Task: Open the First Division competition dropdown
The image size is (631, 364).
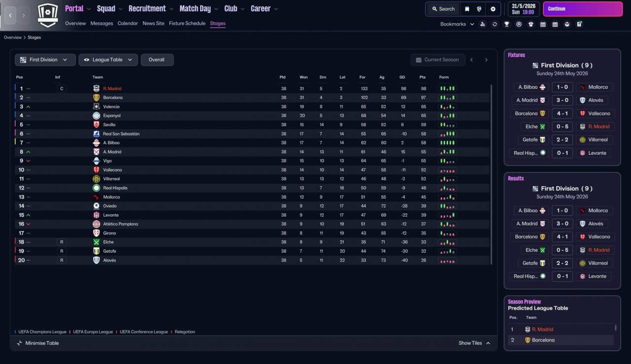Action: point(45,60)
